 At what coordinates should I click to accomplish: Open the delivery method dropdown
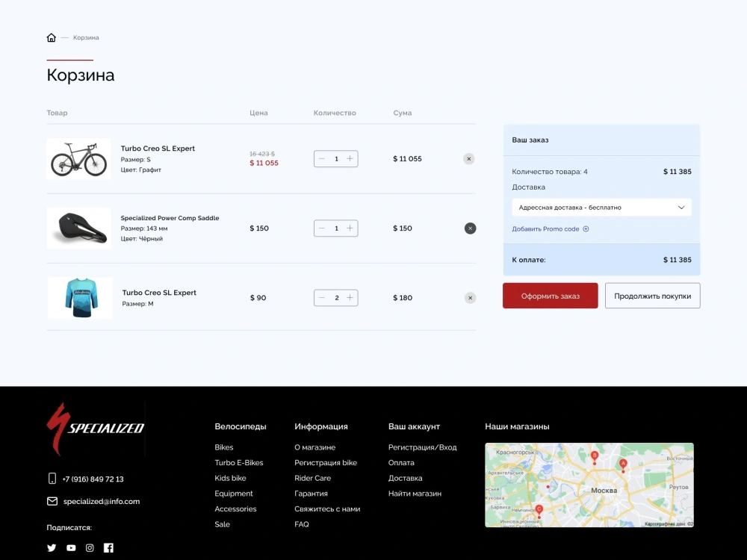pyautogui.click(x=601, y=208)
